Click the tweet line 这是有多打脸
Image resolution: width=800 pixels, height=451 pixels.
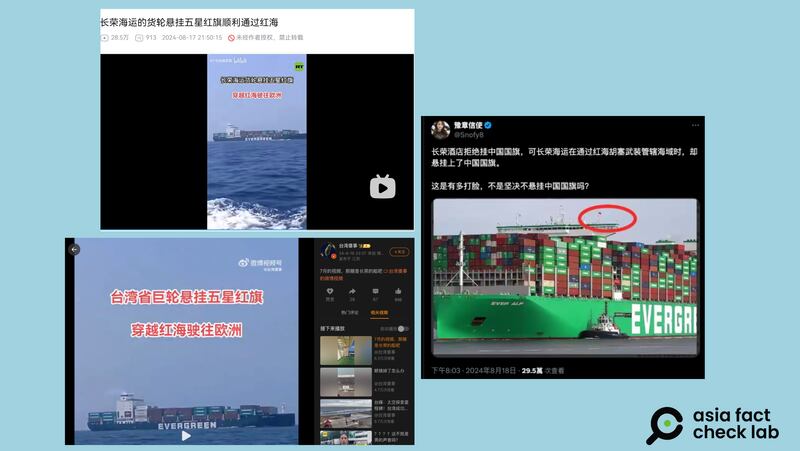510,186
